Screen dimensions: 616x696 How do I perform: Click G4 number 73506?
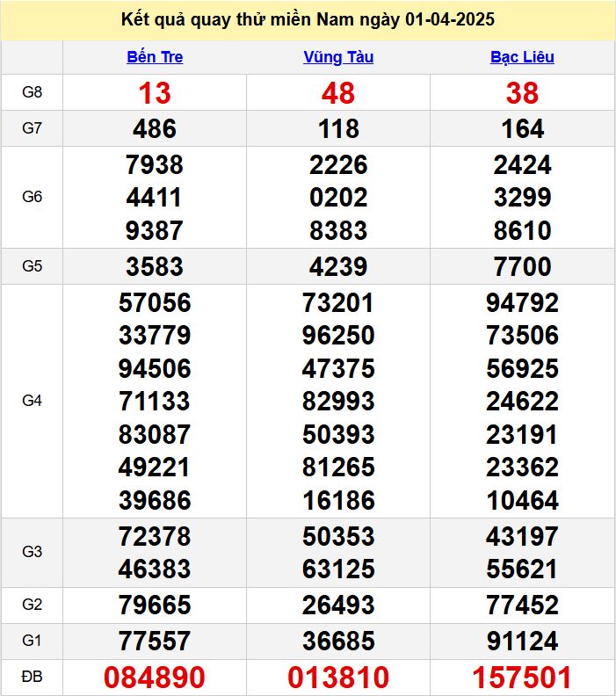coord(522,335)
